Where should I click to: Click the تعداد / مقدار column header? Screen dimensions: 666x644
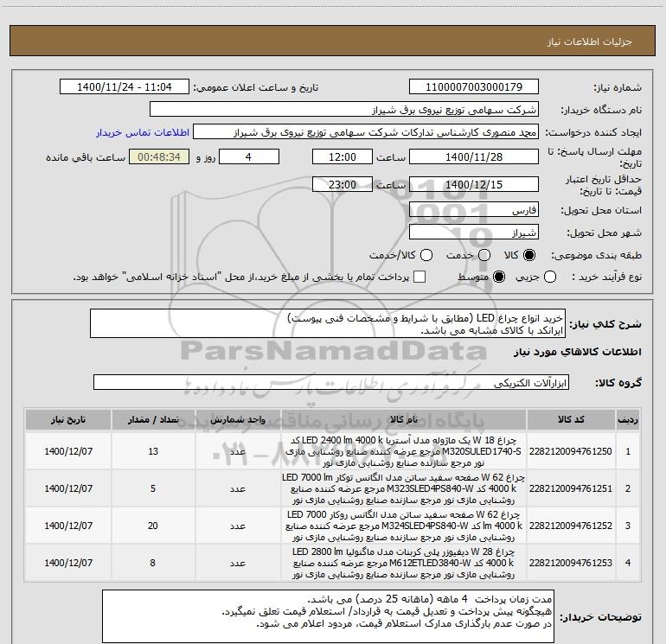153,420
